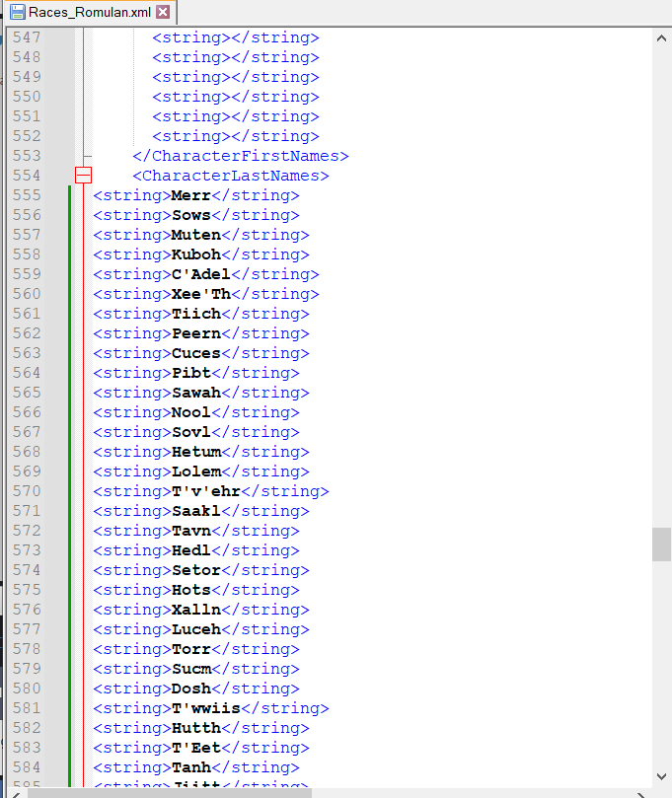Place the cursor on name Hots

(190, 590)
